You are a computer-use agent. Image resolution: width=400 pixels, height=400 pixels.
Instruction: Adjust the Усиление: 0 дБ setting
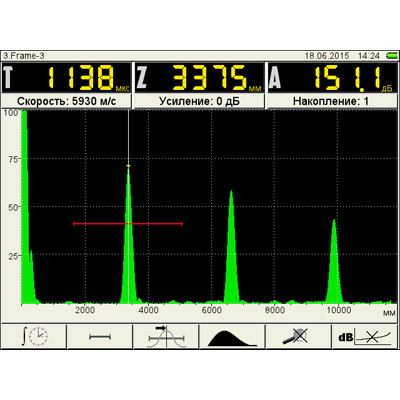(x=199, y=101)
